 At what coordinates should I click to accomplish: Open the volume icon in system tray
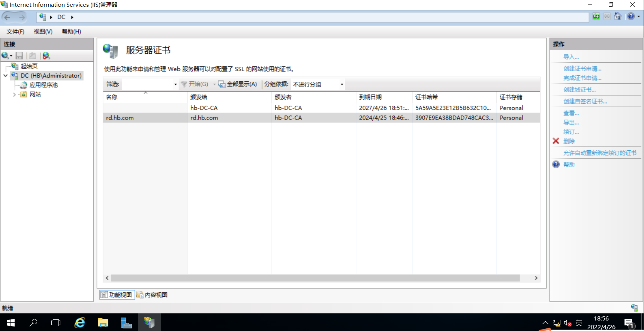click(x=568, y=323)
